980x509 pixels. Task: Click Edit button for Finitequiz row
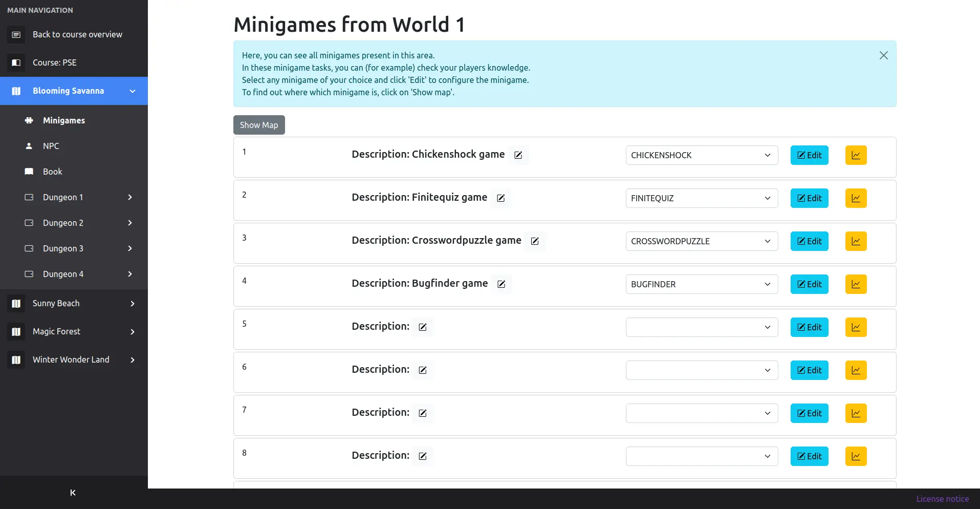(x=809, y=198)
